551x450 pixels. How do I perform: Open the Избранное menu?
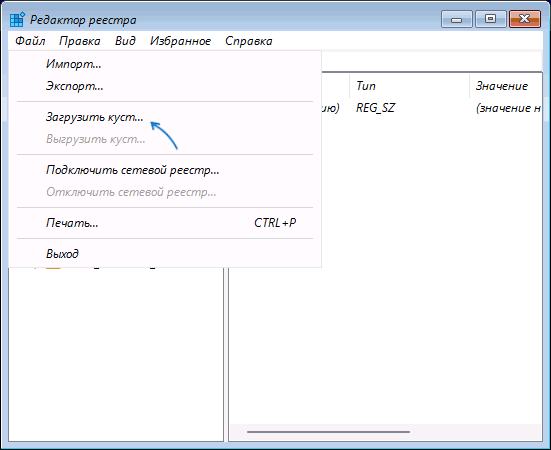pyautogui.click(x=180, y=41)
